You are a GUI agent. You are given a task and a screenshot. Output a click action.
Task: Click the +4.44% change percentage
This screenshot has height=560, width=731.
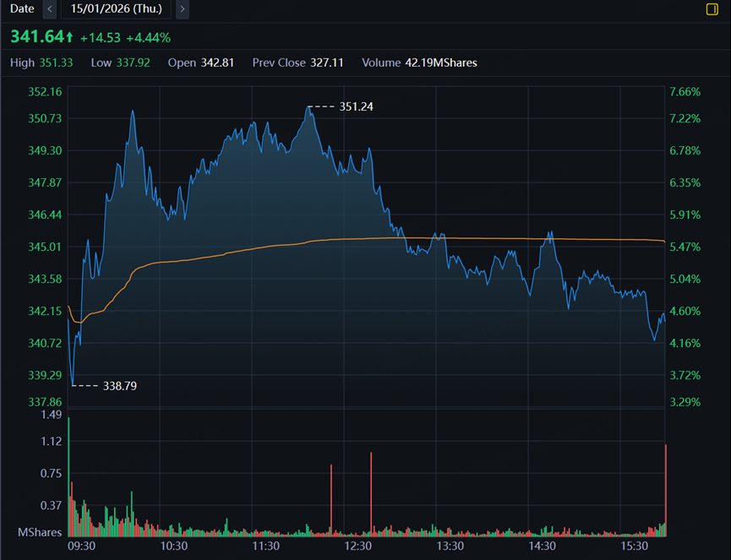pos(148,37)
